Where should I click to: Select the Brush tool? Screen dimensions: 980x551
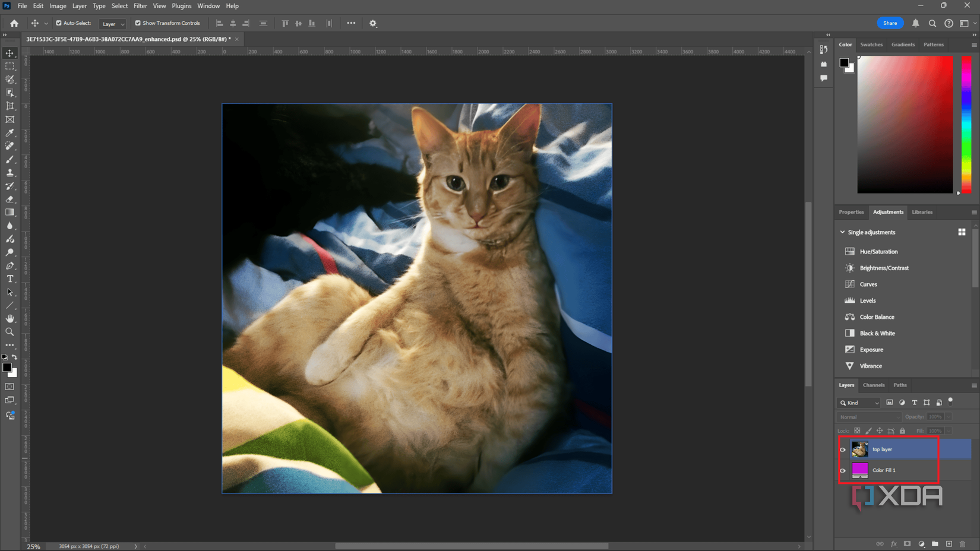coord(10,160)
